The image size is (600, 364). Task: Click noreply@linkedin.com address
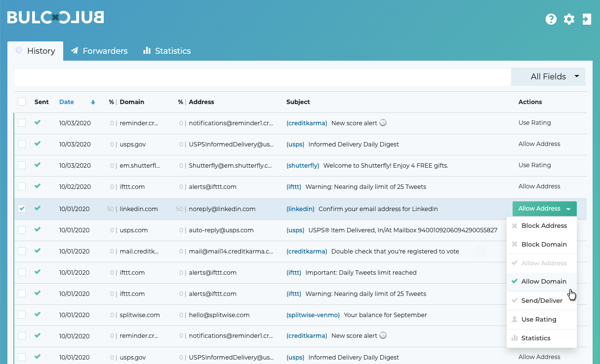tap(222, 209)
